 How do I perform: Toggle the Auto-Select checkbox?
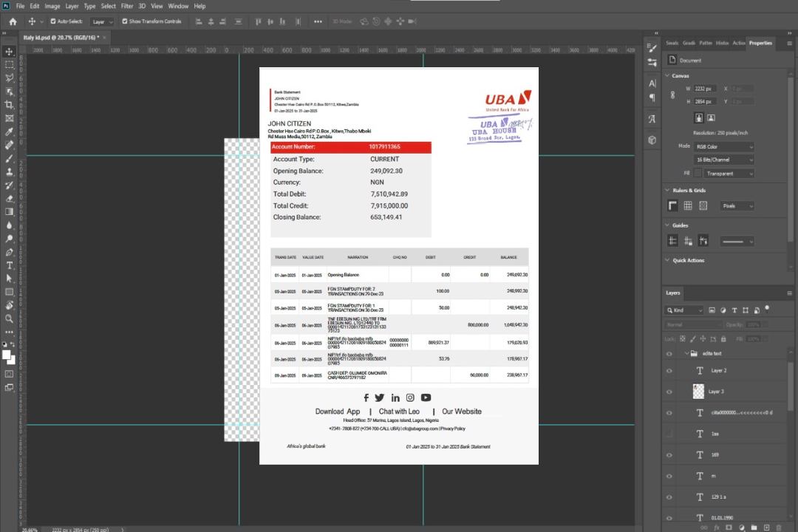(x=53, y=21)
